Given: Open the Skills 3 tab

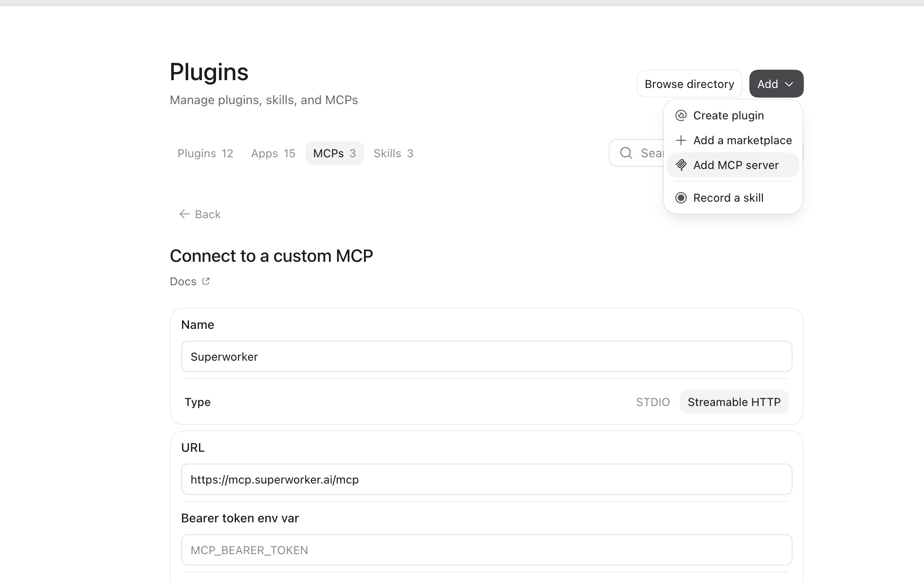Looking at the screenshot, I should click(x=393, y=153).
